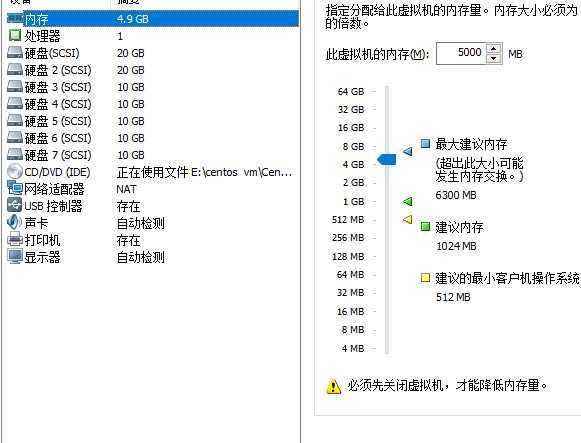Select the 内存 4.9 GB row
The image size is (581, 443).
tap(153, 19)
